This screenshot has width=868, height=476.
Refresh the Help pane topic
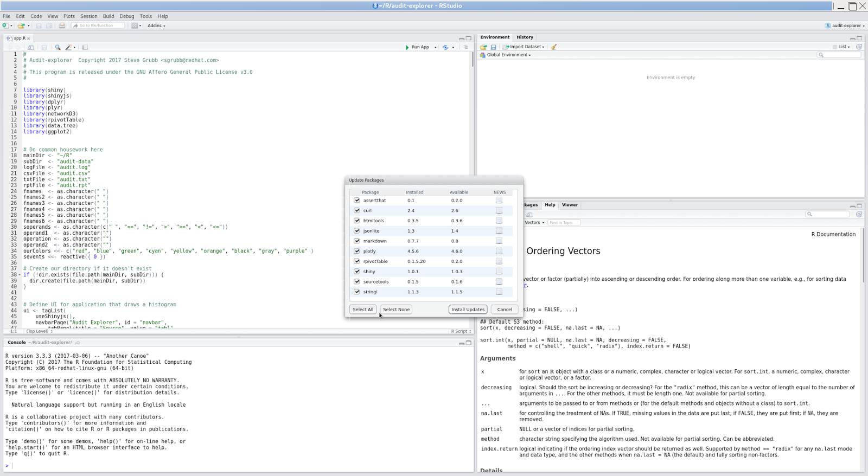[859, 214]
